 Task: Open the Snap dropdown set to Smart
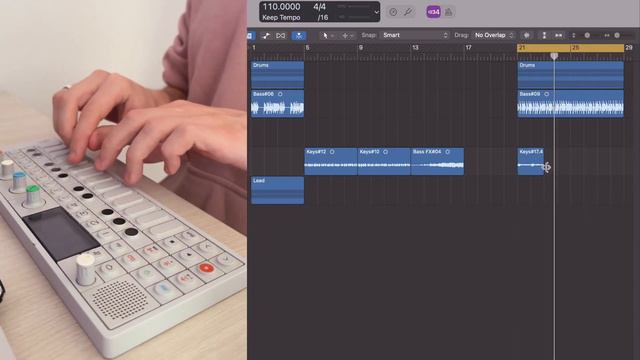[x=415, y=36]
